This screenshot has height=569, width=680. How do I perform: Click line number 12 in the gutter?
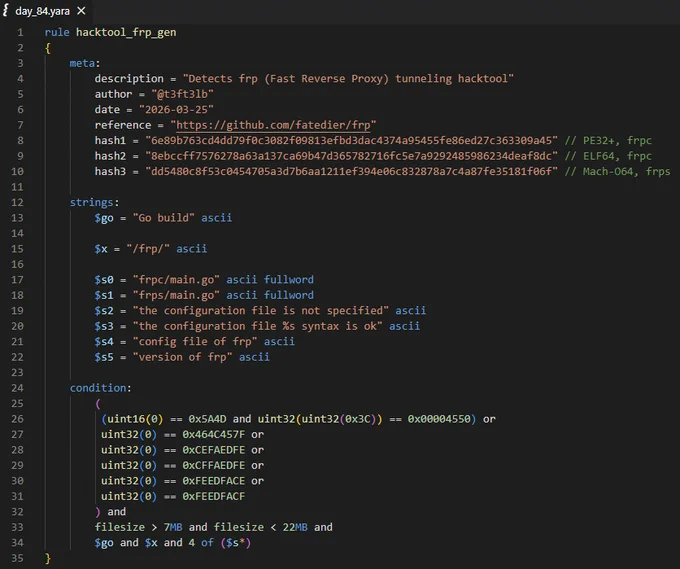17,203
